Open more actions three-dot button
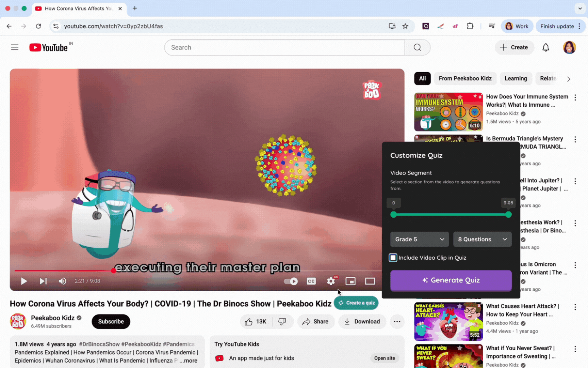Screen dimensions: 588x368 [397, 321]
